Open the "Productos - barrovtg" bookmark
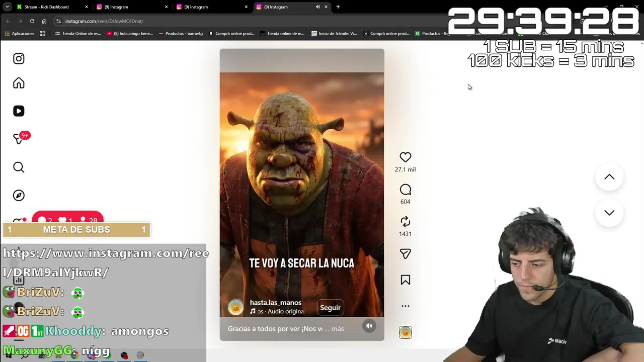The width and height of the screenshot is (644, 362). coord(181,34)
